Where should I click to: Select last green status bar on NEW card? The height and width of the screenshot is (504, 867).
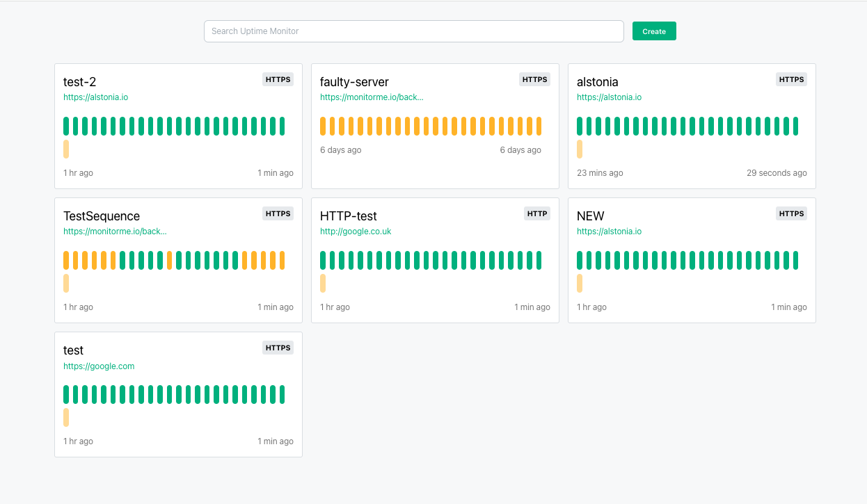[x=795, y=260]
